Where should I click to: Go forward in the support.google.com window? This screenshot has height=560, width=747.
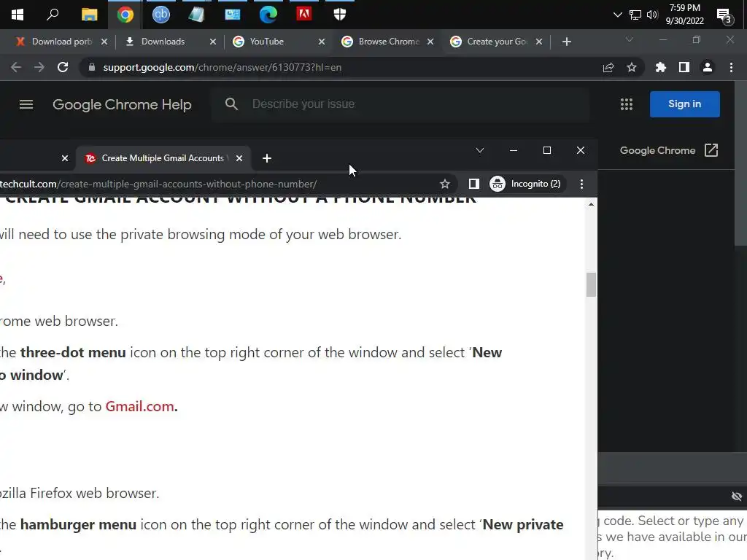tap(39, 67)
